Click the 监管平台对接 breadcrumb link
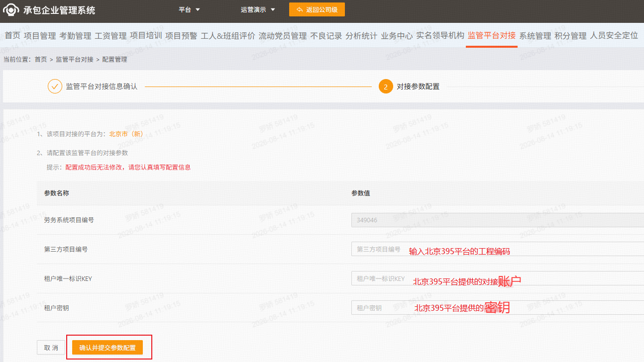 75,59
